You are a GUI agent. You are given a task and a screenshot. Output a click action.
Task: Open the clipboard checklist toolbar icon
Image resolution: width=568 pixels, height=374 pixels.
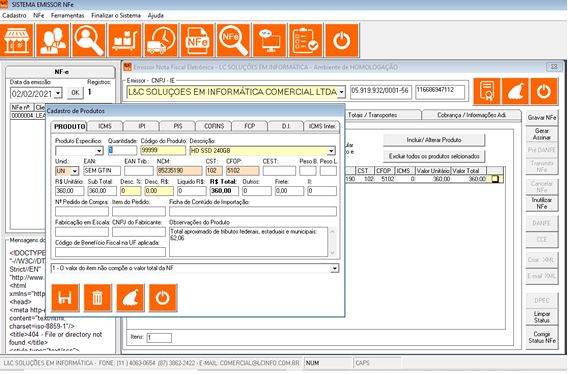pos(305,41)
